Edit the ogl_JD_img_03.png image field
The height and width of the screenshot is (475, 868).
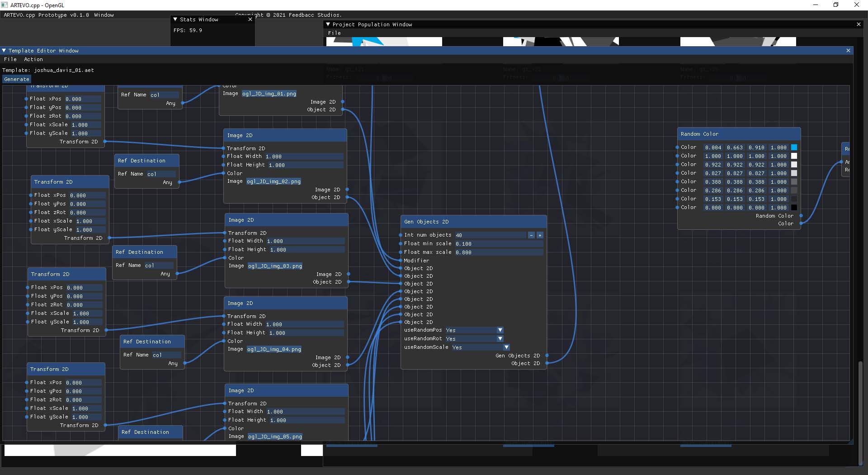[275, 266]
